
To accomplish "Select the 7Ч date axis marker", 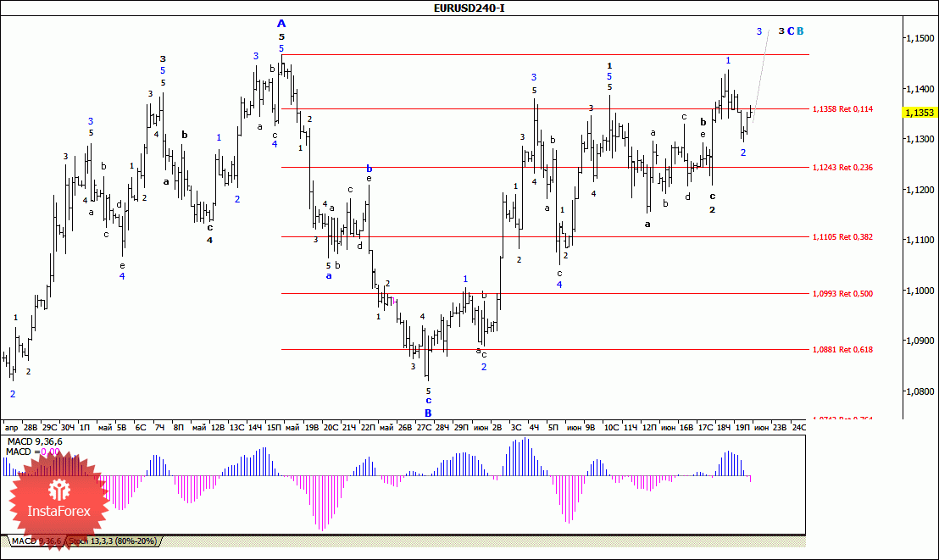I will 160,427.
